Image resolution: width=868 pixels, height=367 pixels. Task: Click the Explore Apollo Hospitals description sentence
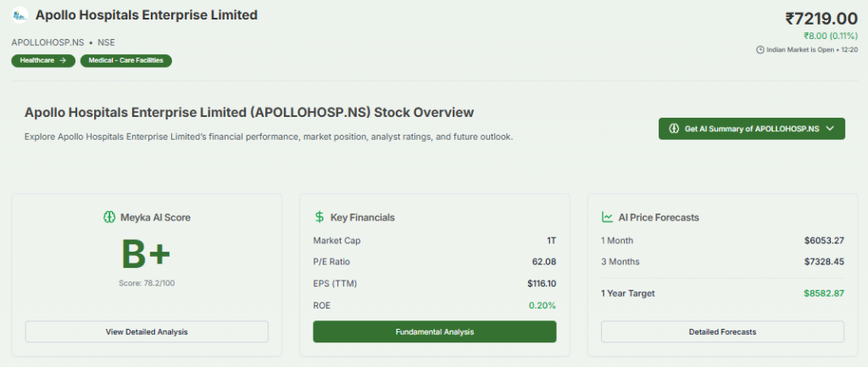coord(269,136)
